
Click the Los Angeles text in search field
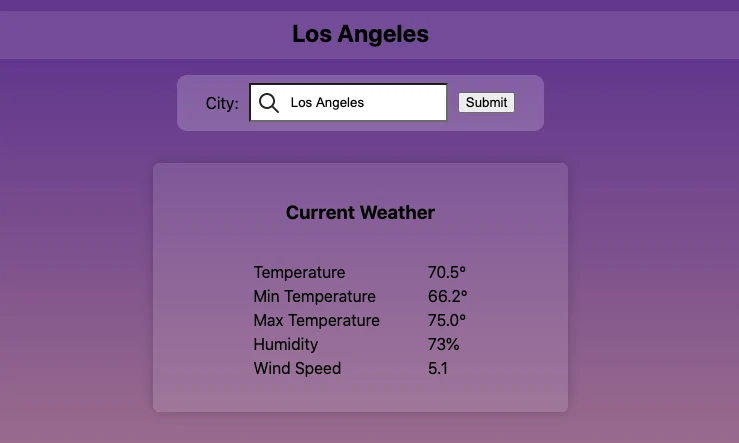coord(327,103)
